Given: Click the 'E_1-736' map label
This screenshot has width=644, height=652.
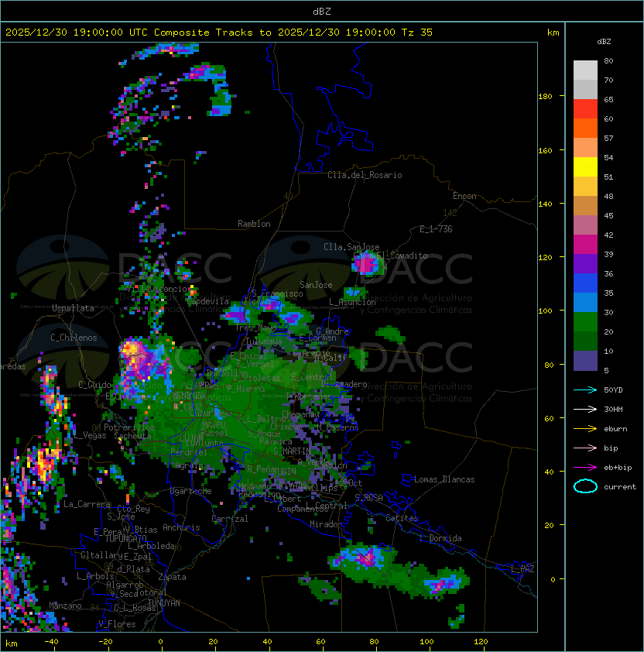Looking at the screenshot, I should tap(436, 229).
